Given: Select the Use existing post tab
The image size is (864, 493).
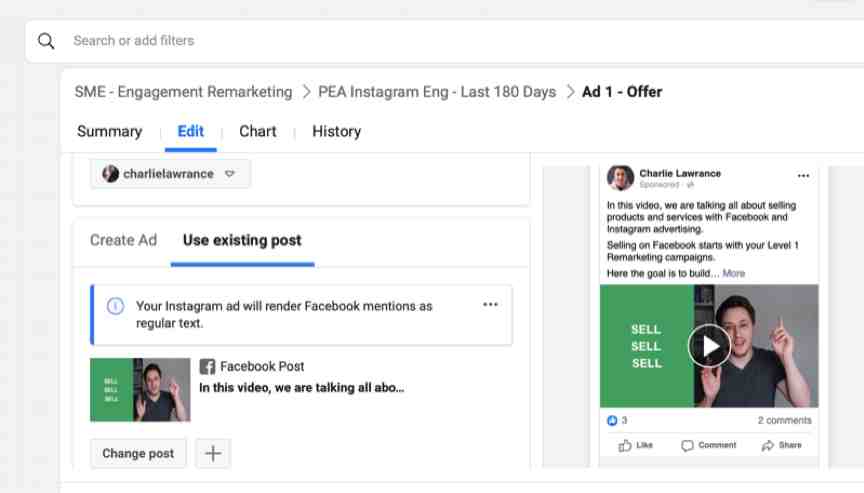Looking at the screenshot, I should click(242, 241).
